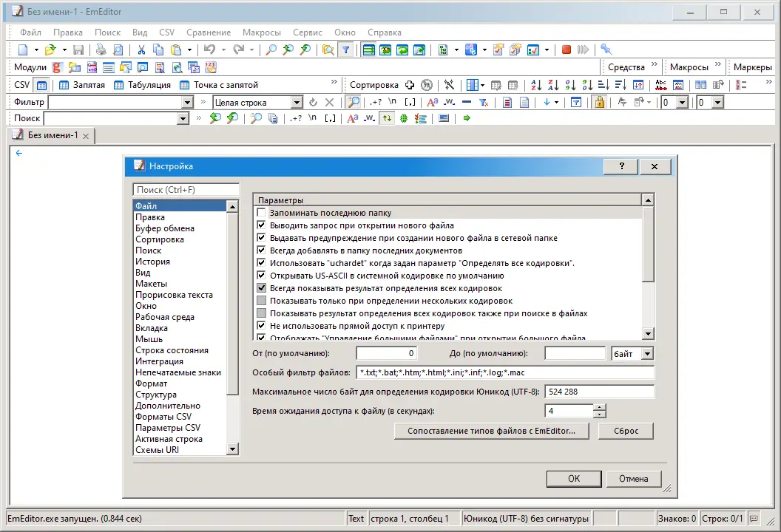Click the sort A to Z ascending icon
This screenshot has height=532, width=781.
(536, 85)
